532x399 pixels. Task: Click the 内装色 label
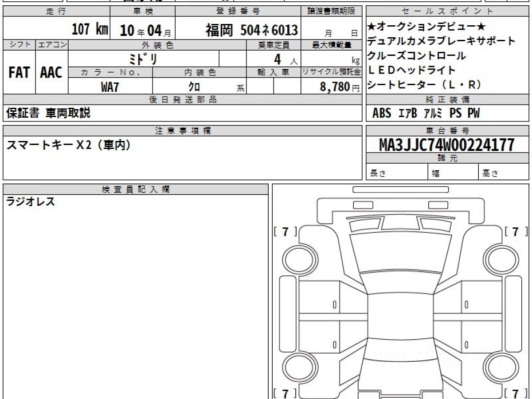[x=200, y=72]
